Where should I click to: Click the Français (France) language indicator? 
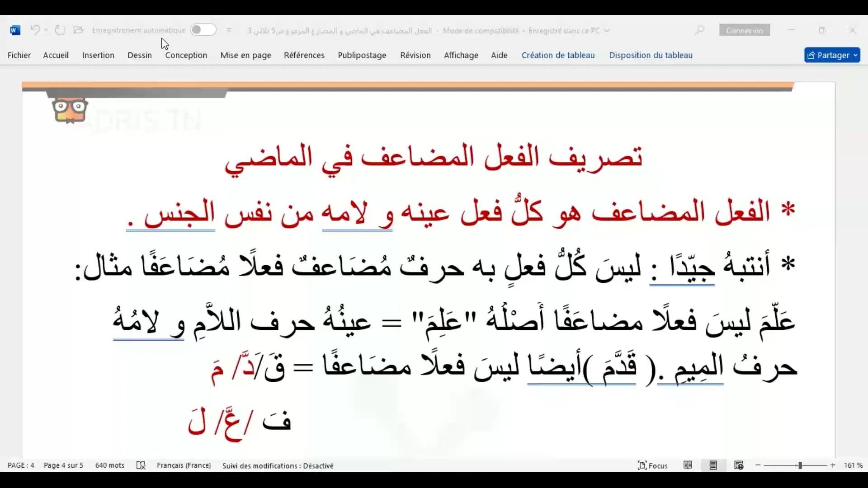184,465
